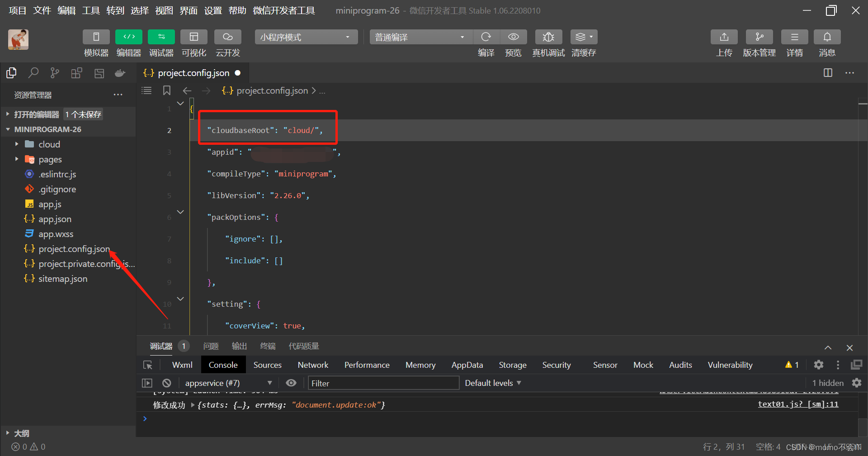This screenshot has width=868, height=456.
Task: Open the extensions icon in sidebar
Action: tap(76, 73)
